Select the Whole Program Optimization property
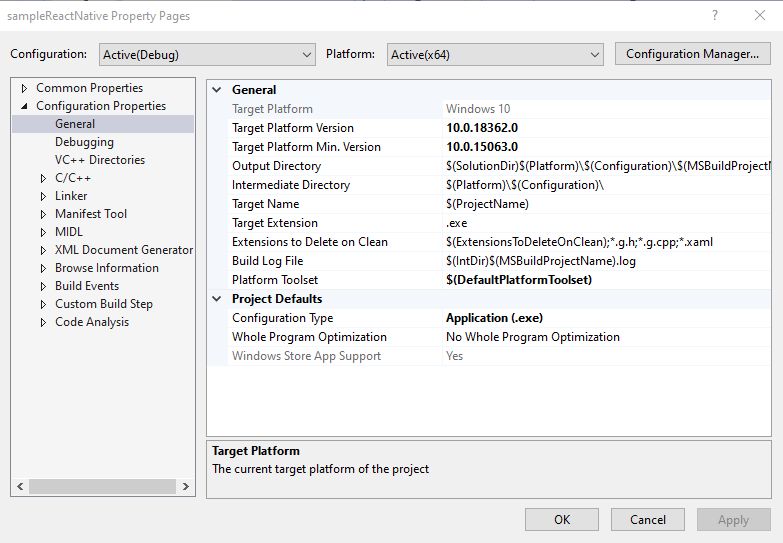Viewport: 783px width, 543px height. coord(309,337)
